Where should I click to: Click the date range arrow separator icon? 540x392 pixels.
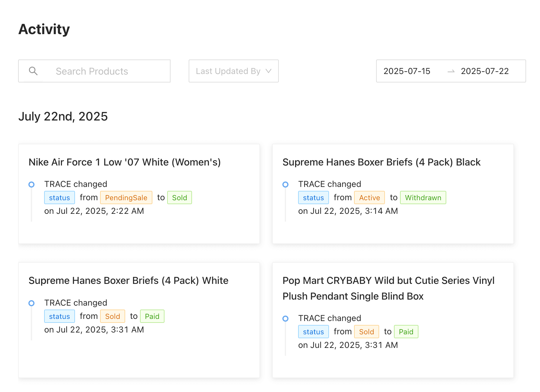pyautogui.click(x=451, y=72)
